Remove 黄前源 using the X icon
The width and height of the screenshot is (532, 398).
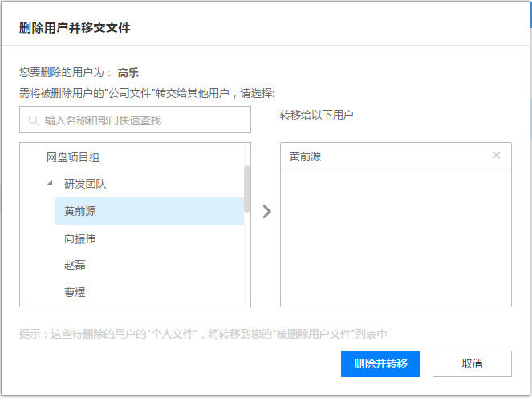(496, 156)
